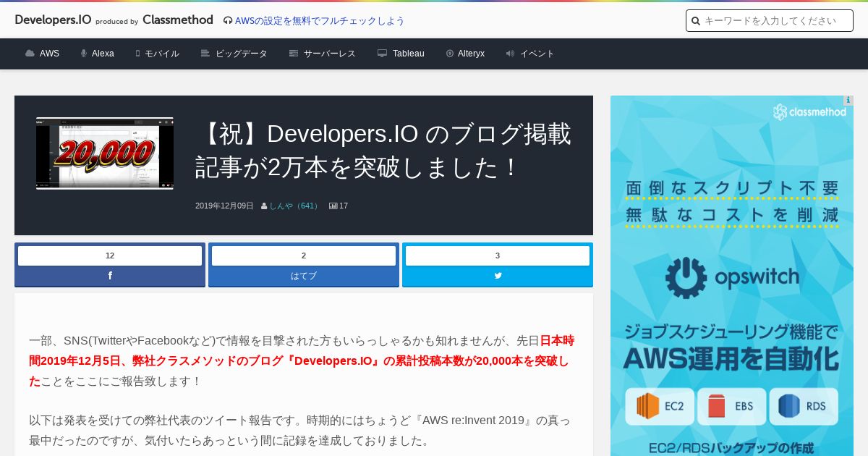Click the AWS運用を自動化 ad headline
This screenshot has height=456, width=868.
[731, 359]
